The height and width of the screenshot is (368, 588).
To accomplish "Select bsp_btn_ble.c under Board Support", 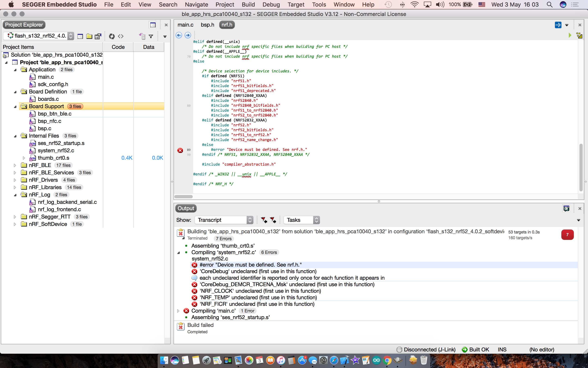I will [x=55, y=114].
